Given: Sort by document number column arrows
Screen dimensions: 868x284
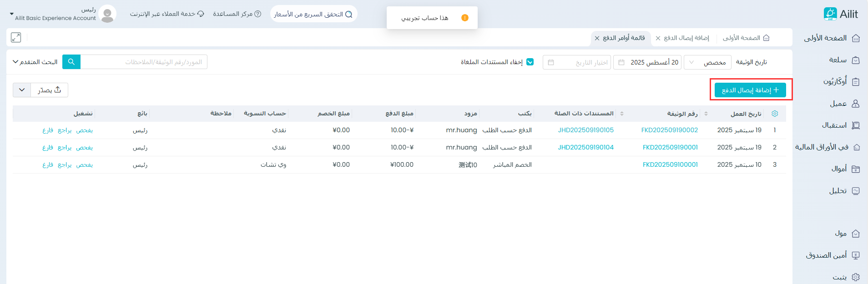Looking at the screenshot, I should (706, 114).
